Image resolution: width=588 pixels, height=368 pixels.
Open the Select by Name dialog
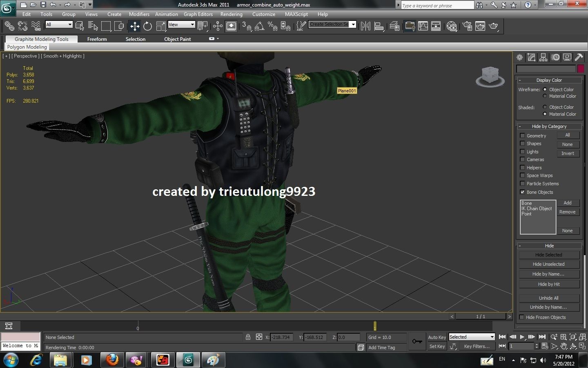(93, 26)
